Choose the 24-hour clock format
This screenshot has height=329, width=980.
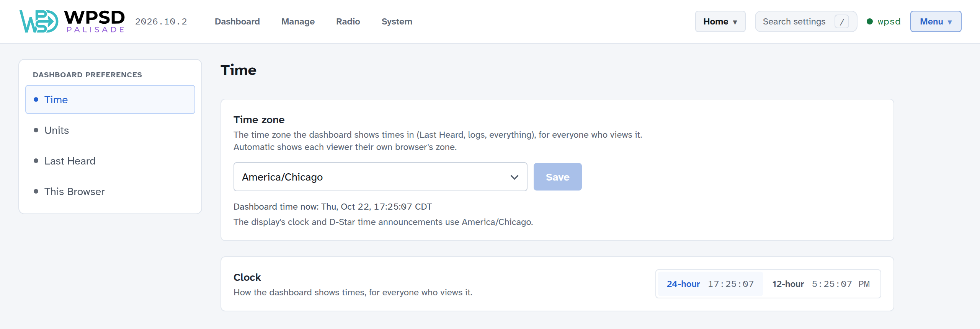pos(710,284)
